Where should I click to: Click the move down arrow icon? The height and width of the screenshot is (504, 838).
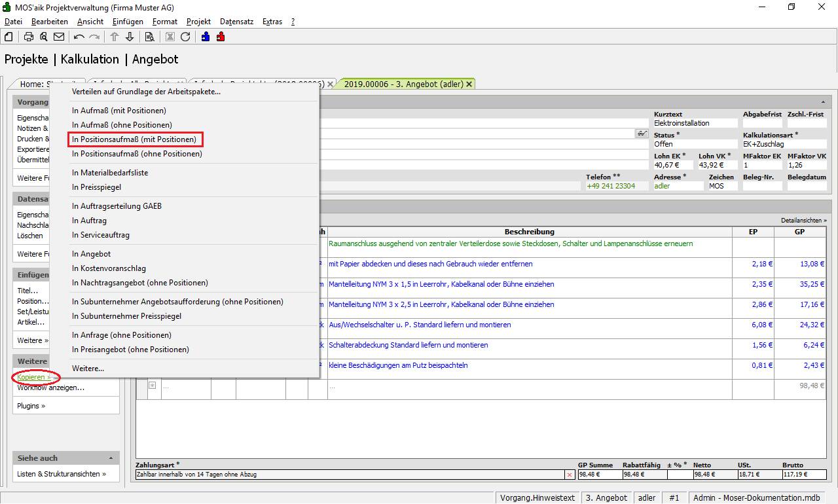[x=130, y=37]
